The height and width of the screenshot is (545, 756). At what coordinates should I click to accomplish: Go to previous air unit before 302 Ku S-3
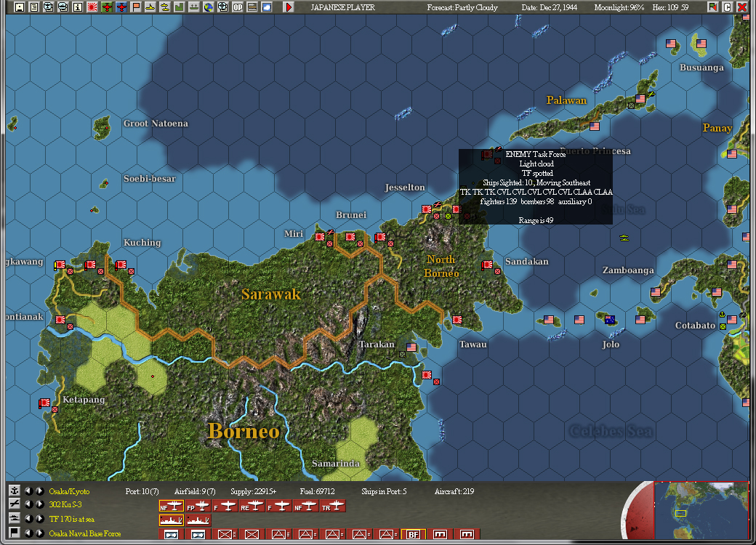pyautogui.click(x=29, y=504)
